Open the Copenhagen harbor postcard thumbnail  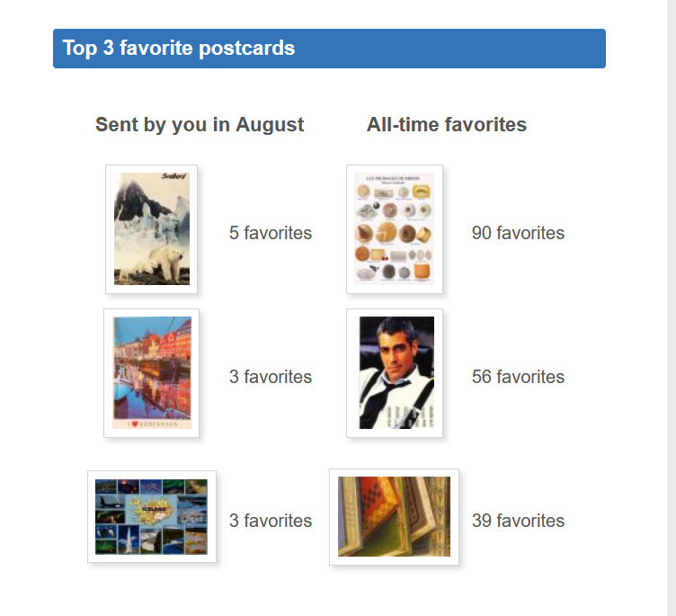(x=151, y=372)
